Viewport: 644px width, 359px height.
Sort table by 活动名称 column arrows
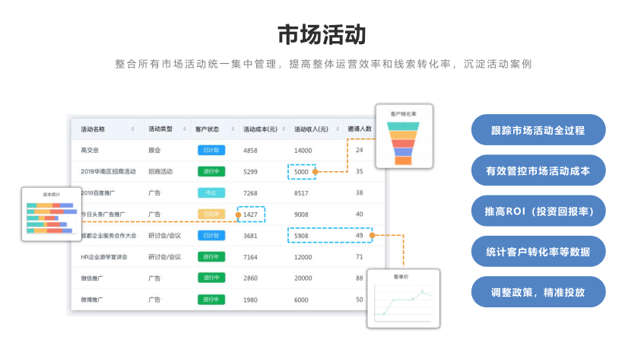(132, 129)
